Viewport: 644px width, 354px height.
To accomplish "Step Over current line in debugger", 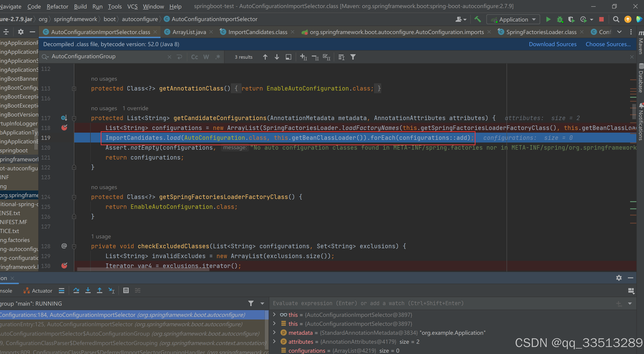I will pyautogui.click(x=76, y=290).
